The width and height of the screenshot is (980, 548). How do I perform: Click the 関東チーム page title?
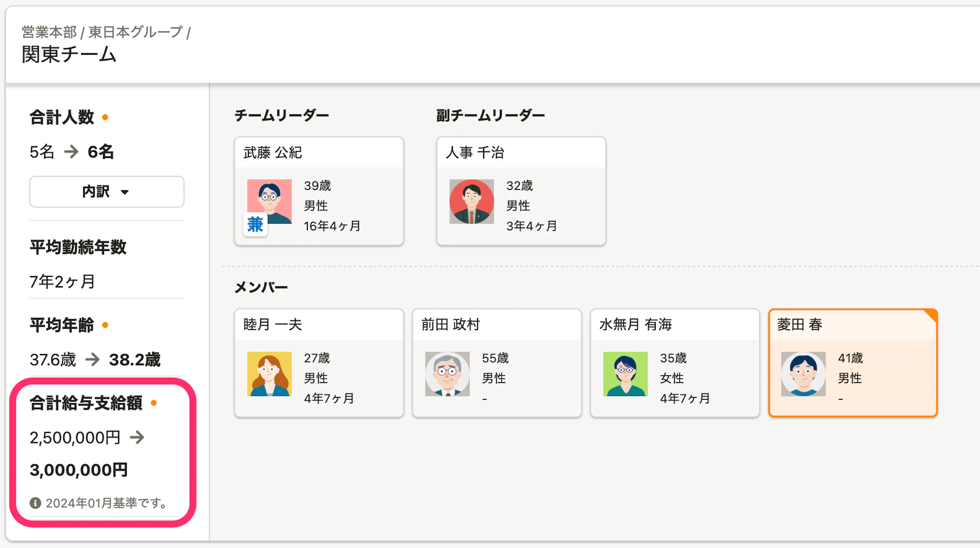[x=69, y=54]
